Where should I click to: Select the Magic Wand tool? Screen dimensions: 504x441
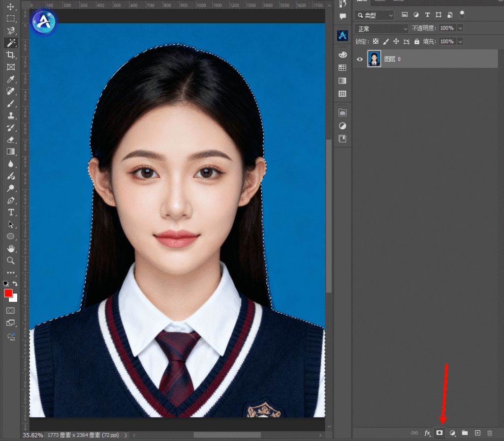point(10,43)
